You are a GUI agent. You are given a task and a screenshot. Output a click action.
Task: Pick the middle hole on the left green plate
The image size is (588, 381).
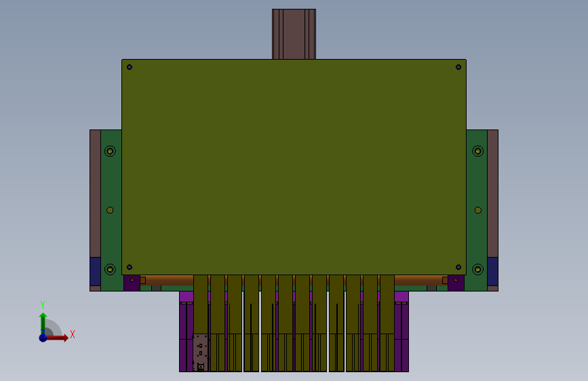click(x=110, y=210)
